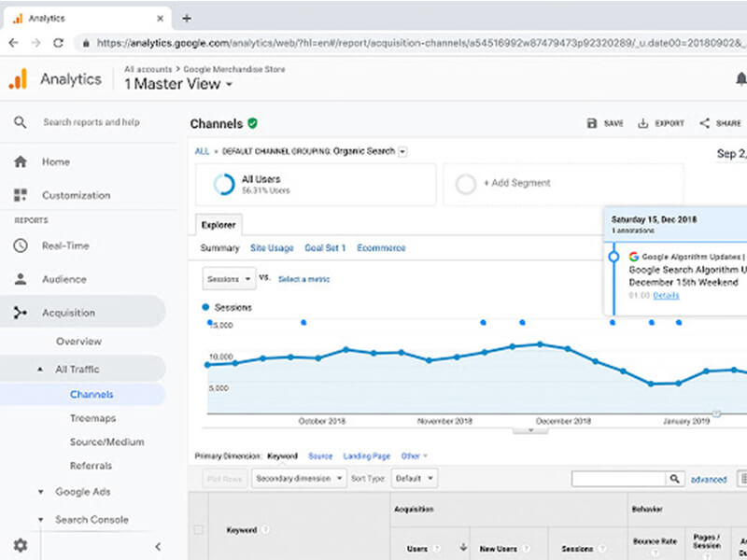Click the notifications bell icon
The image size is (747, 560).
[x=740, y=79]
